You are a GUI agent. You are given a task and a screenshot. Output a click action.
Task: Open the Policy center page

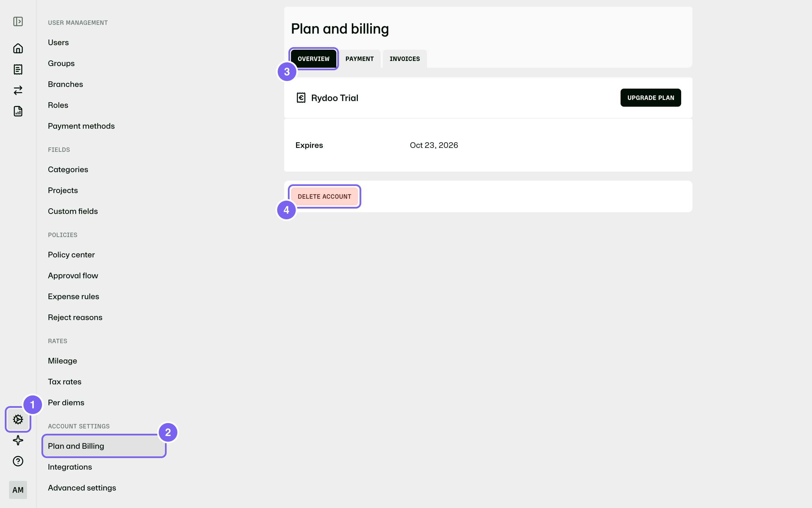pos(71,255)
